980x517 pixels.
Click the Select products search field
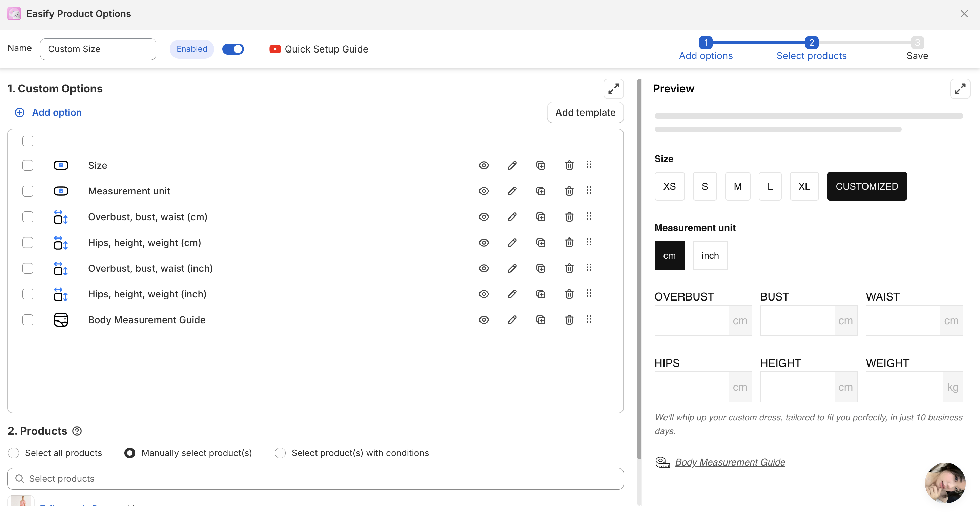point(315,479)
